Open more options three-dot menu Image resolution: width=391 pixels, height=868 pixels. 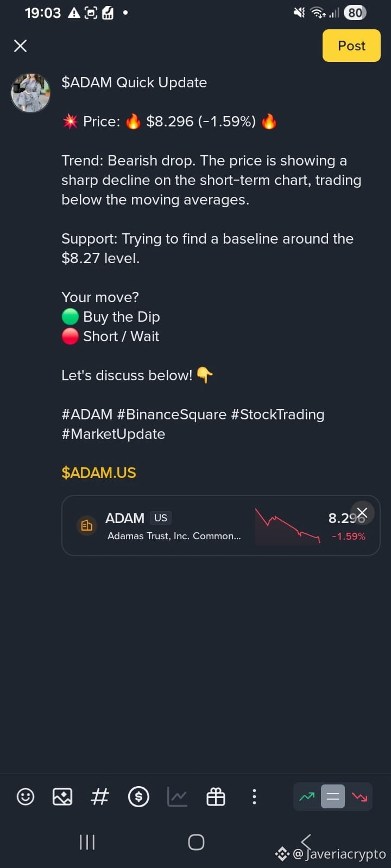(x=254, y=796)
